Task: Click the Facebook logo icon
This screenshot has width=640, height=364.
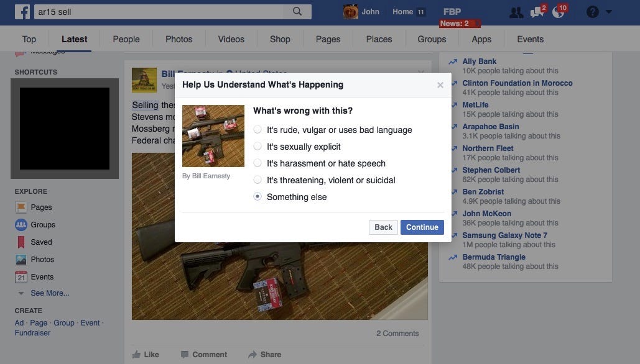Action: click(x=22, y=12)
